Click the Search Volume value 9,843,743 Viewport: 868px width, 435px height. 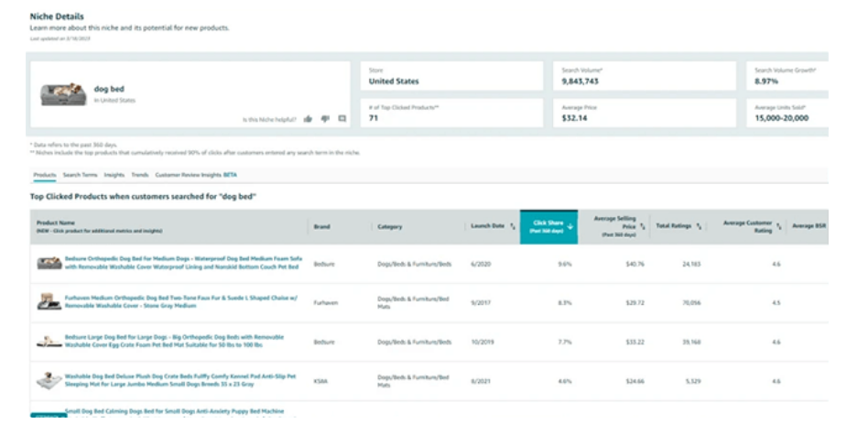click(x=580, y=82)
